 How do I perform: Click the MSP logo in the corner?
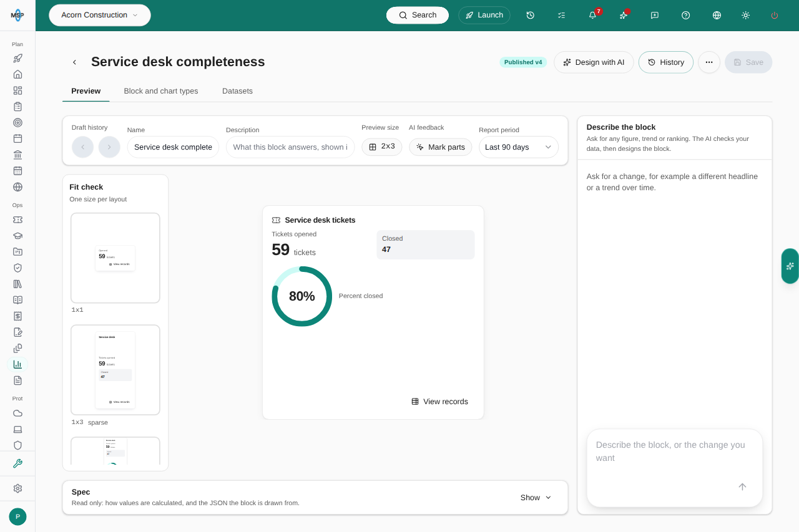(x=17, y=15)
